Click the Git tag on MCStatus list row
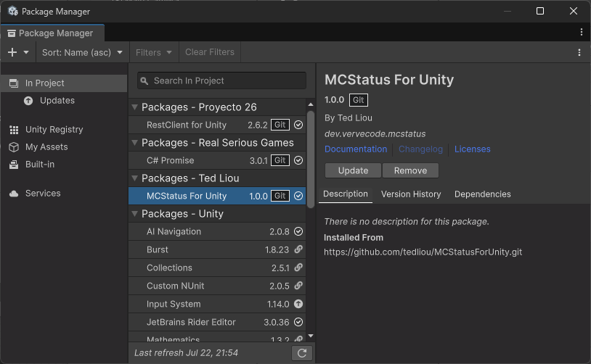591x364 pixels. pyautogui.click(x=280, y=196)
